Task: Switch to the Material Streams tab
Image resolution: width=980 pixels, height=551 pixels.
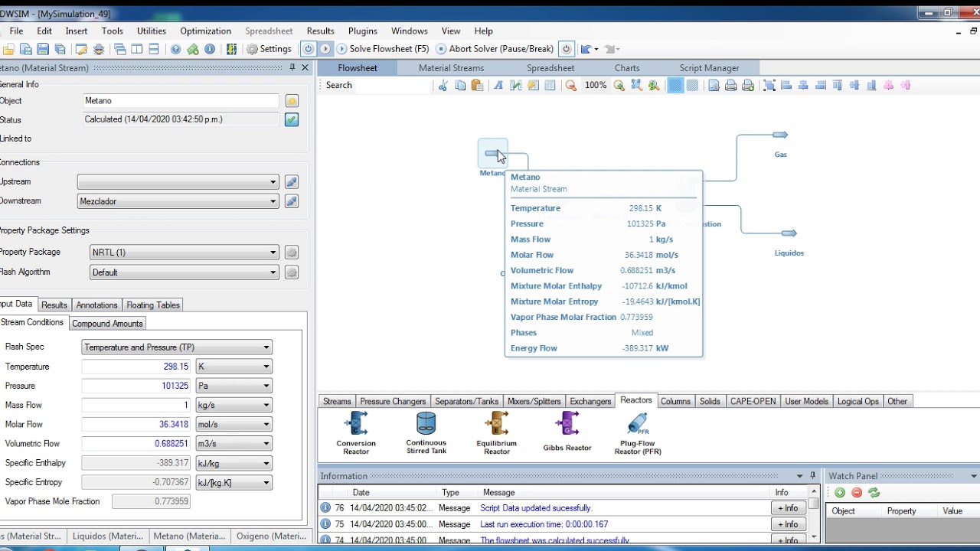Action: [451, 68]
